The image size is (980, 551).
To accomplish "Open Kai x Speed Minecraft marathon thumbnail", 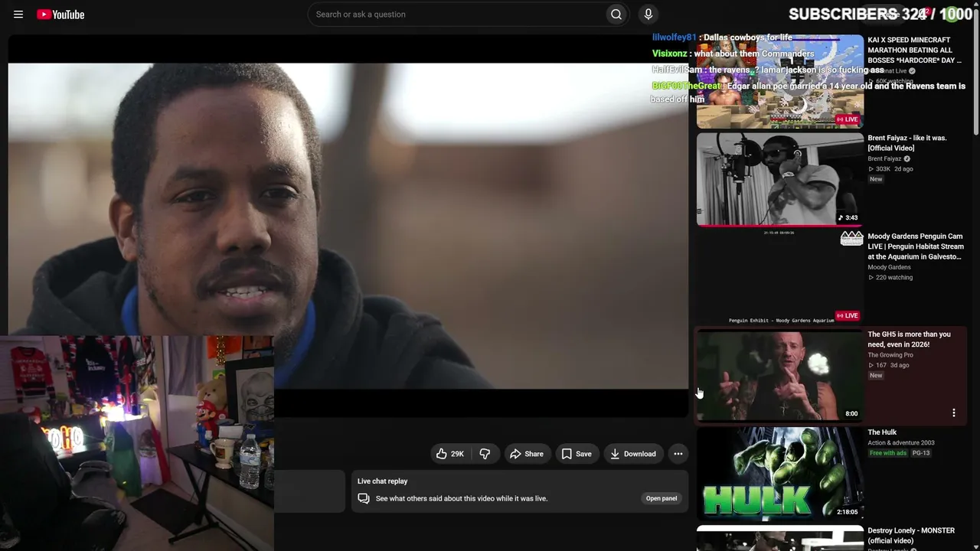I will (x=780, y=82).
